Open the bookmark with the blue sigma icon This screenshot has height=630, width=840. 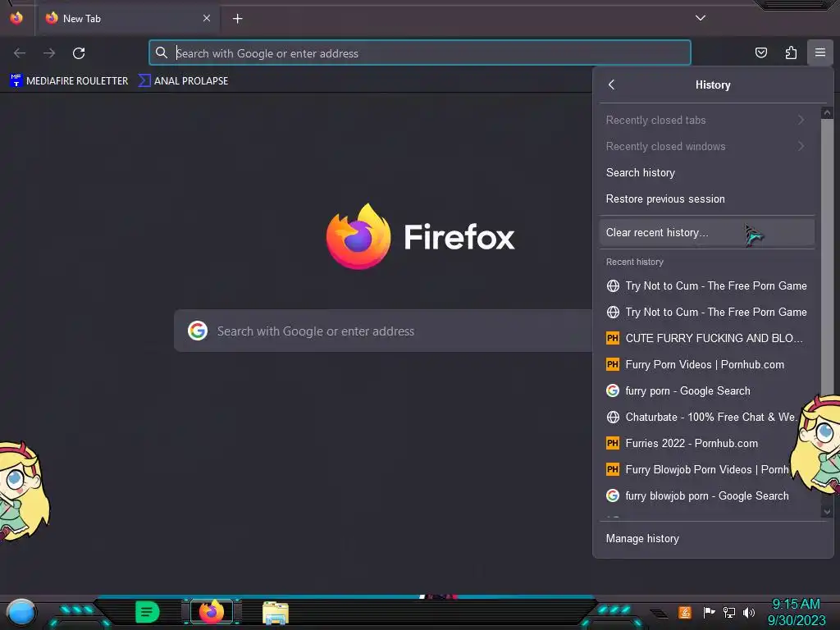183,81
